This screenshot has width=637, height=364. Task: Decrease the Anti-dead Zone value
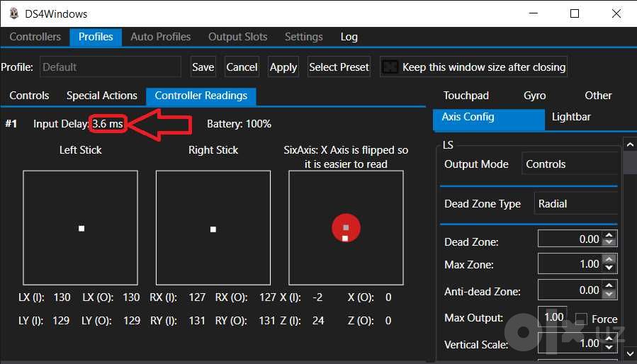point(609,295)
